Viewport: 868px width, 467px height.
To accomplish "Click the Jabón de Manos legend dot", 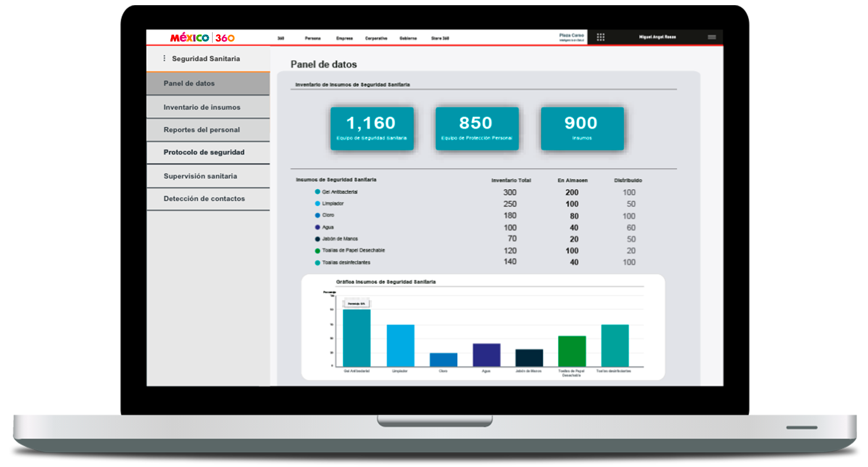I will tap(317, 239).
